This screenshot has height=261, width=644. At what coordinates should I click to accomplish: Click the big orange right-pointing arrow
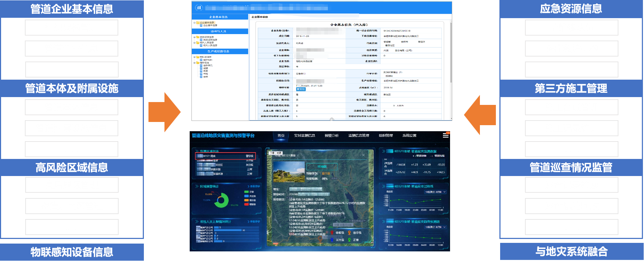pyautogui.click(x=164, y=112)
